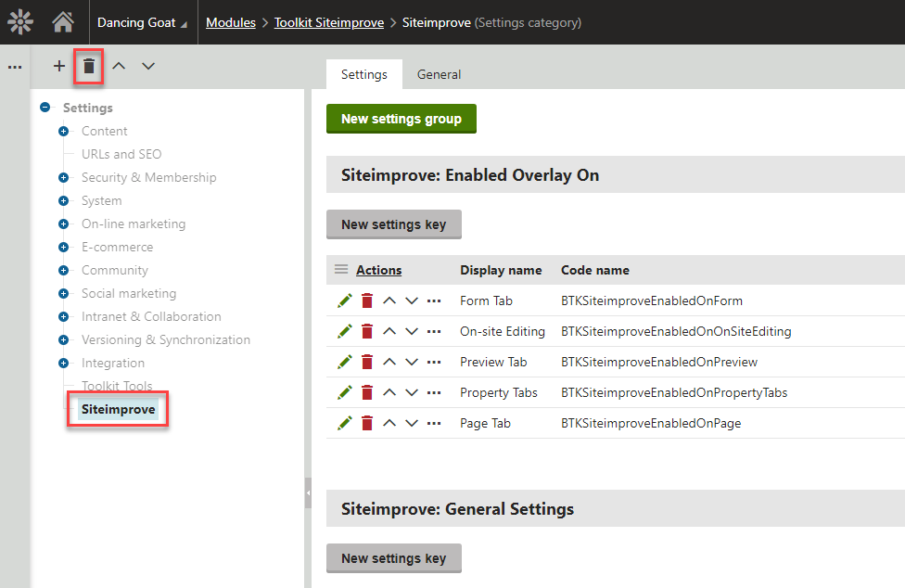The width and height of the screenshot is (905, 588).
Task: Expand the Intranet & Collaboration node
Action: pos(63,316)
